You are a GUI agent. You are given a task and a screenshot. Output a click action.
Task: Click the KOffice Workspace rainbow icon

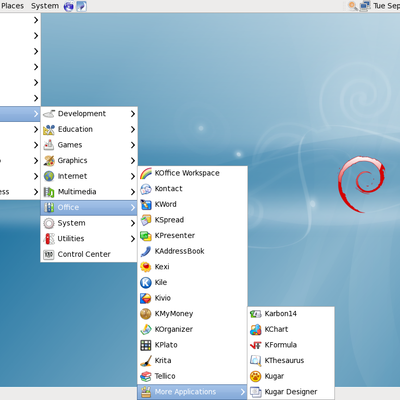(146, 173)
